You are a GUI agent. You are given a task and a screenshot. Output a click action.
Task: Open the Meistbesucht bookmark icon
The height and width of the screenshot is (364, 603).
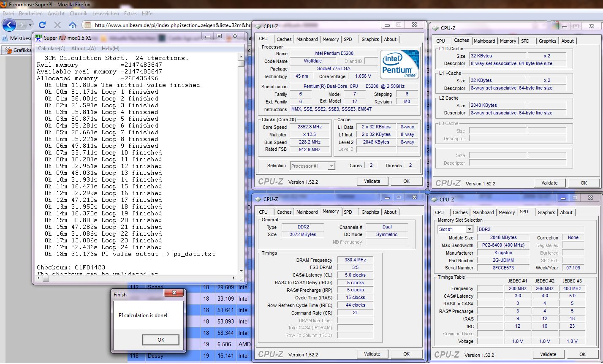tap(5, 38)
